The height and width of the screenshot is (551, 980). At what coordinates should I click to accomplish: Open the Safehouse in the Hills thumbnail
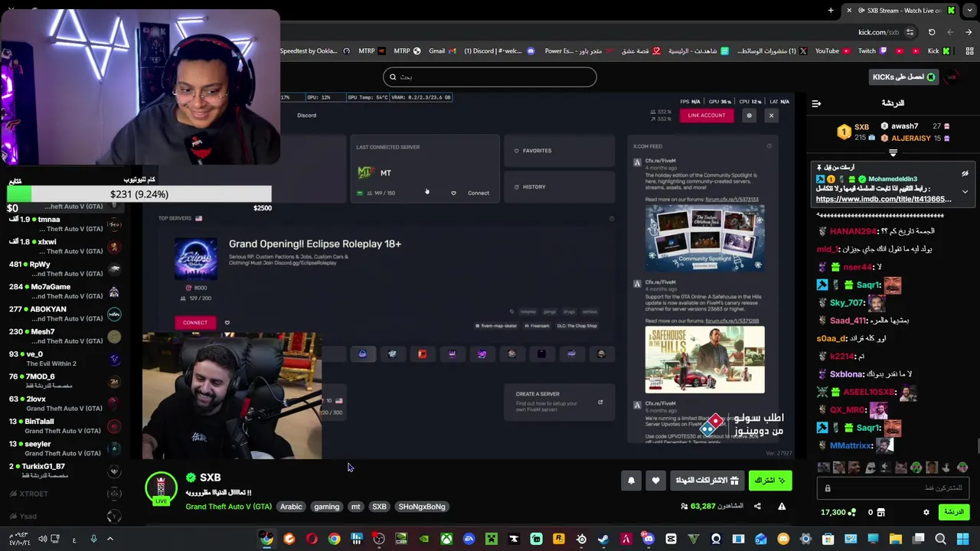tap(704, 359)
